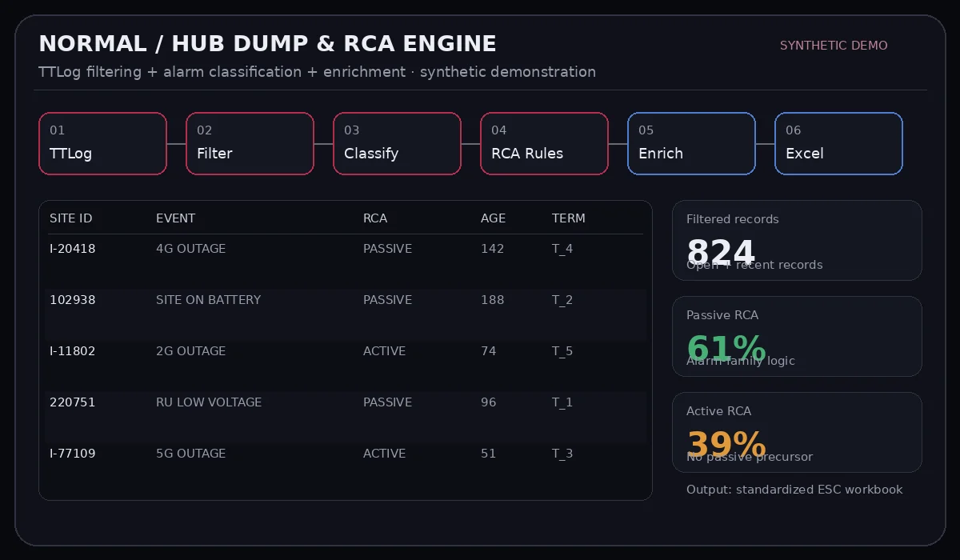The height and width of the screenshot is (560, 960).
Task: Click age value 74
Action: [488, 351]
